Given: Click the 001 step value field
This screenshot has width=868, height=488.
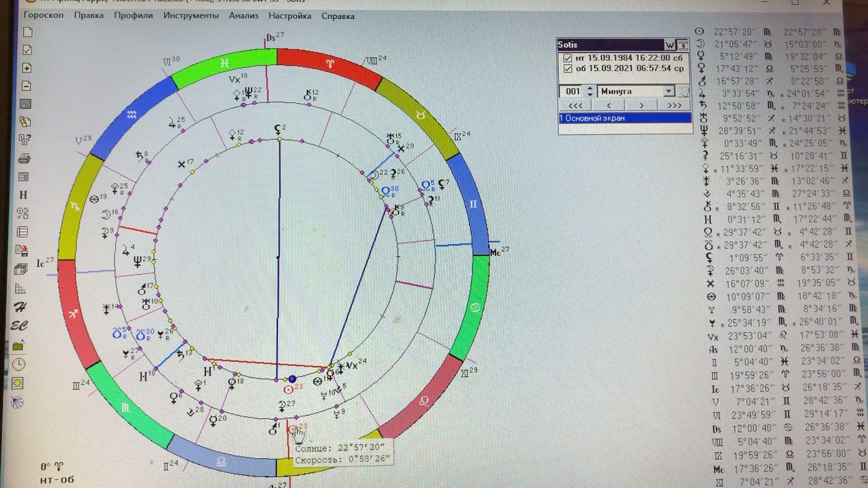Looking at the screenshot, I should [x=572, y=91].
